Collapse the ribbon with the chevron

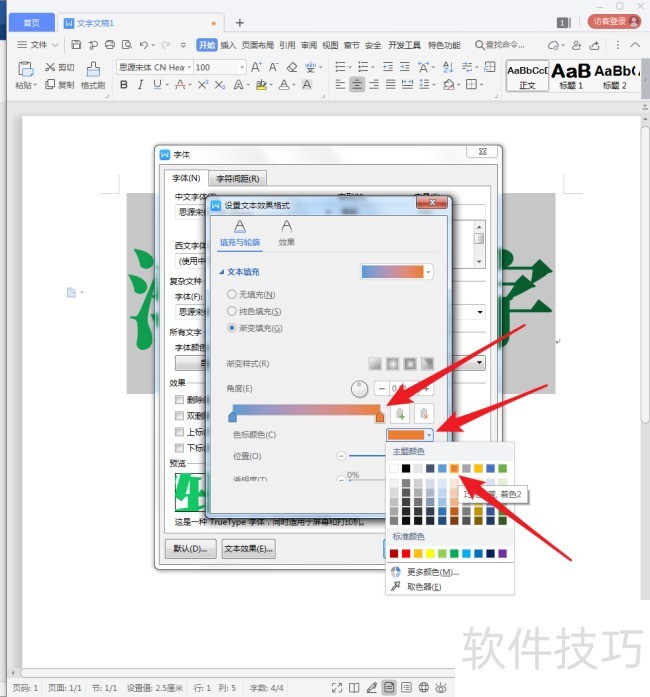click(635, 45)
